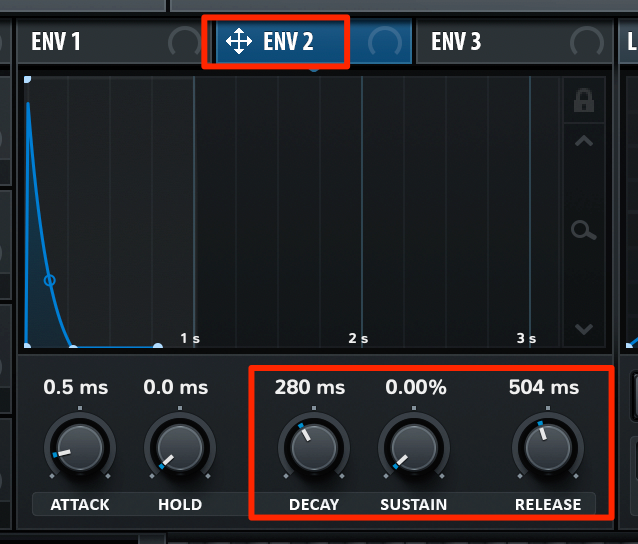Toggle the envelope lock icon
The width and height of the screenshot is (638, 544).
(x=584, y=100)
